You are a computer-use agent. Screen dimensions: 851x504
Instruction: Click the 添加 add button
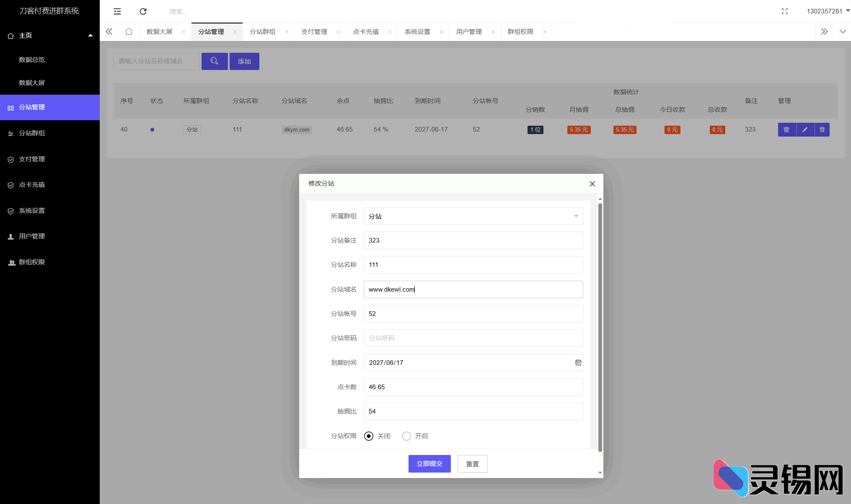244,61
